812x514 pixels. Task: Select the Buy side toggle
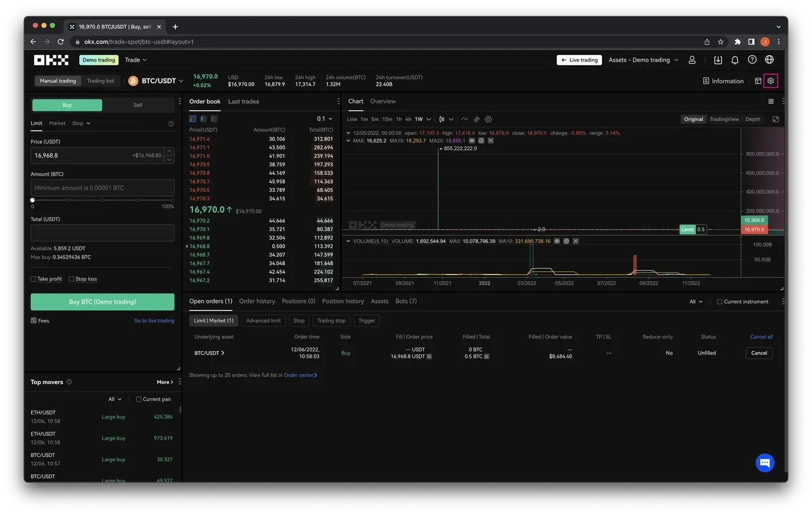[x=67, y=105]
